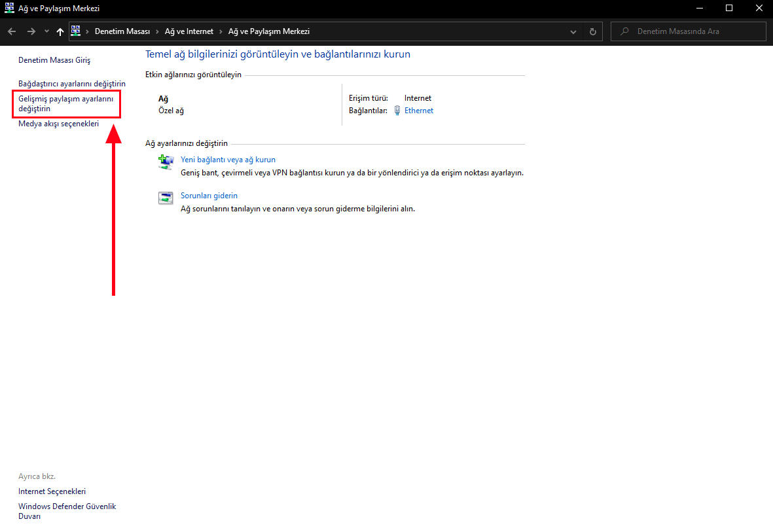Open Gelişmiş paylaşım ayarlarını değiştirin link
This screenshot has width=773, height=532.
click(66, 103)
